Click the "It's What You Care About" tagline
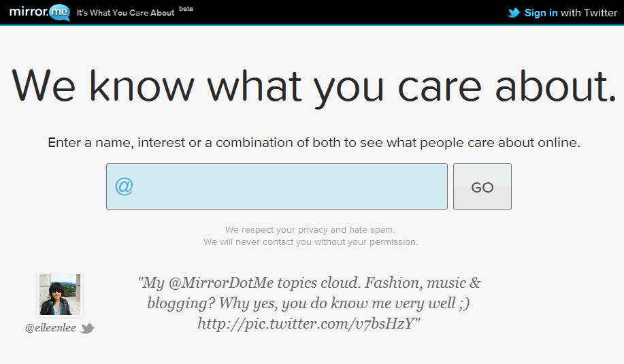The image size is (624, 364). point(125,13)
